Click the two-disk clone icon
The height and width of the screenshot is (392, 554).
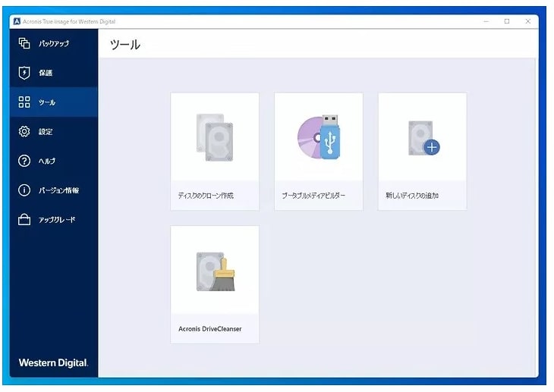coord(214,137)
